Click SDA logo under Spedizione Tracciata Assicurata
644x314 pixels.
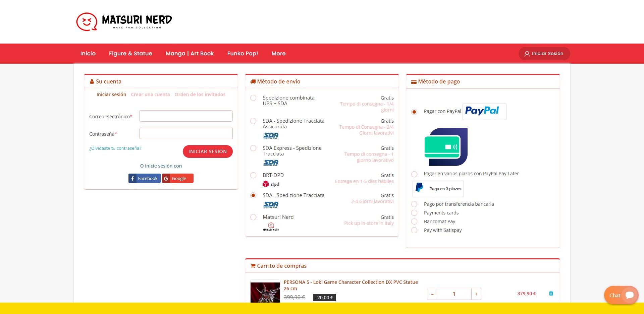[x=271, y=135]
